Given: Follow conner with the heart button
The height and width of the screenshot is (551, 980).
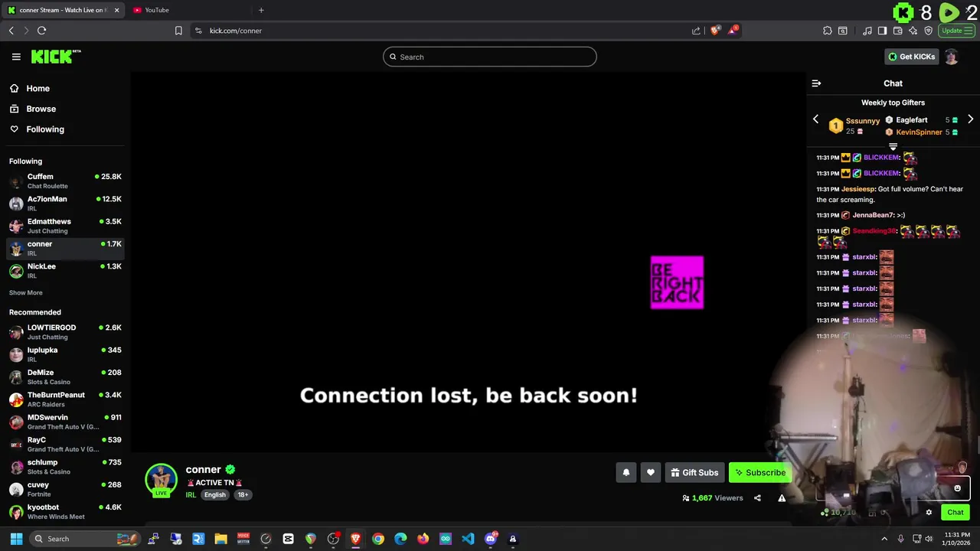Looking at the screenshot, I should point(650,473).
